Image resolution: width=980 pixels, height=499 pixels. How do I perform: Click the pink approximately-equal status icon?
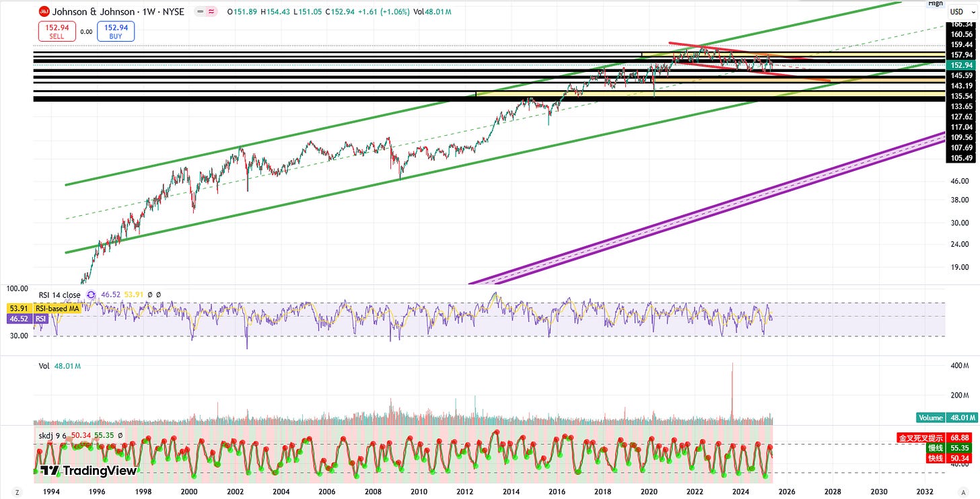pyautogui.click(x=211, y=12)
